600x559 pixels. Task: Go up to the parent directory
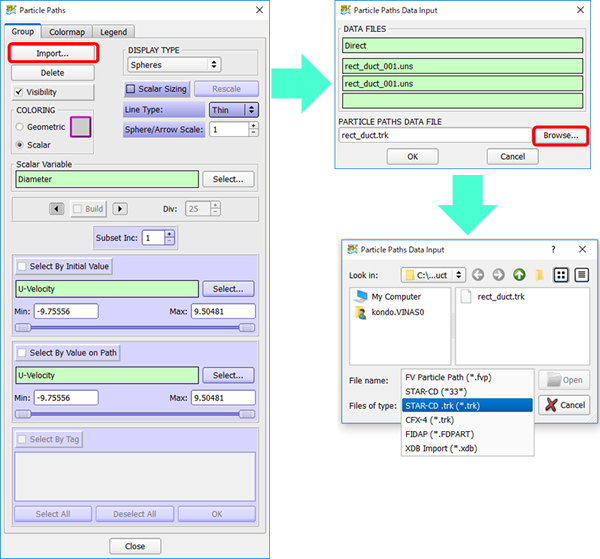[519, 275]
